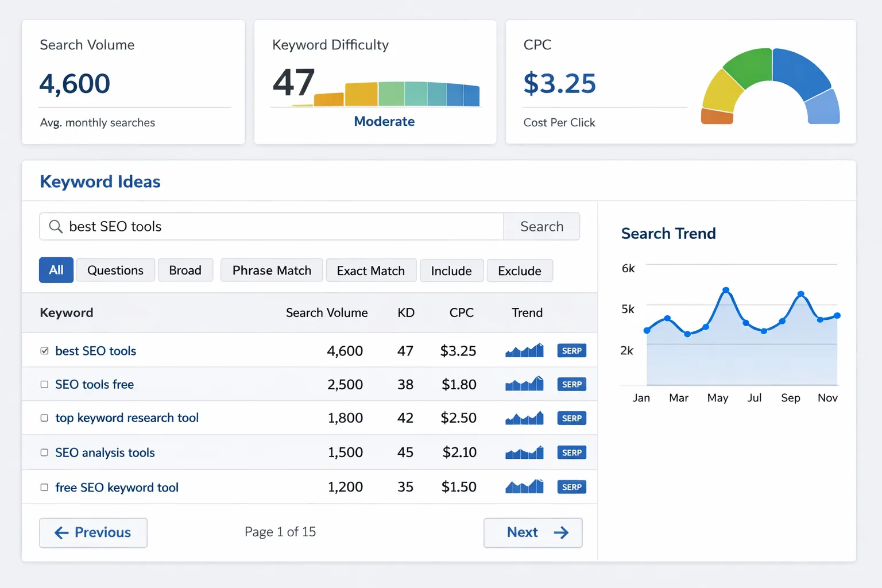Image resolution: width=882 pixels, height=588 pixels.
Task: Click trend sparkline for "best SEO tools"
Action: (x=523, y=350)
